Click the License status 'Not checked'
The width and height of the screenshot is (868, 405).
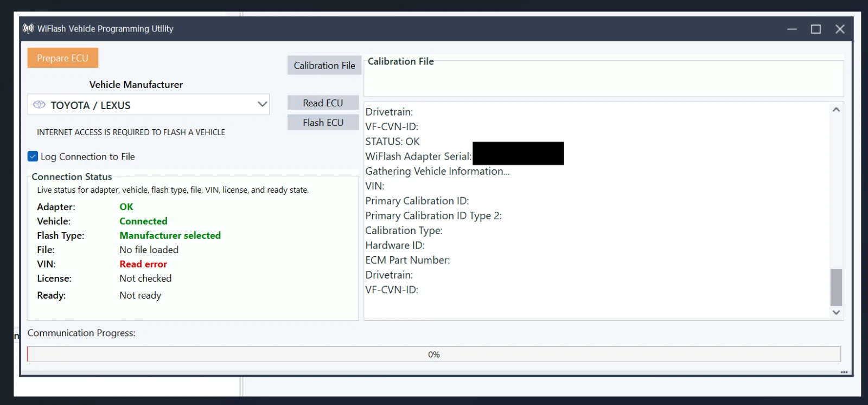click(145, 278)
